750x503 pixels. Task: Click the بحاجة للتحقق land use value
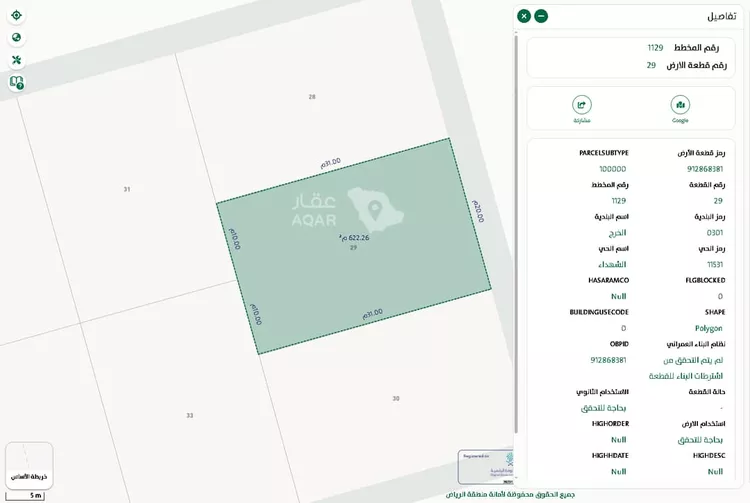[x=700, y=440]
